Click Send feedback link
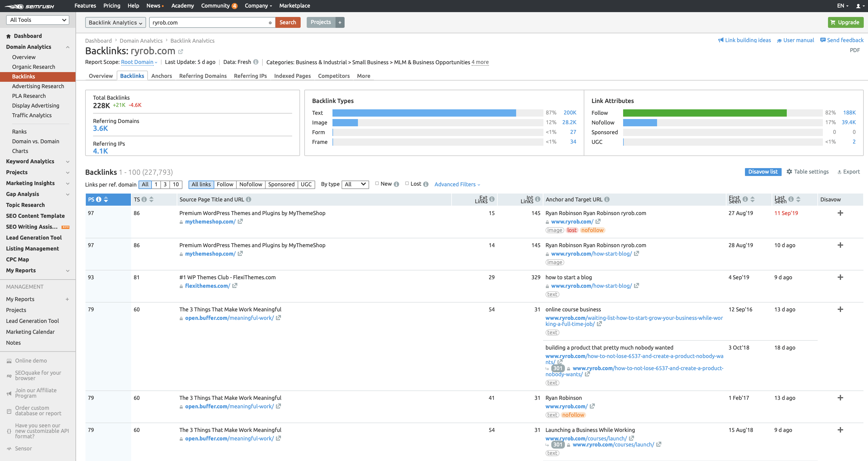Image resolution: width=868 pixels, height=461 pixels. (x=842, y=40)
